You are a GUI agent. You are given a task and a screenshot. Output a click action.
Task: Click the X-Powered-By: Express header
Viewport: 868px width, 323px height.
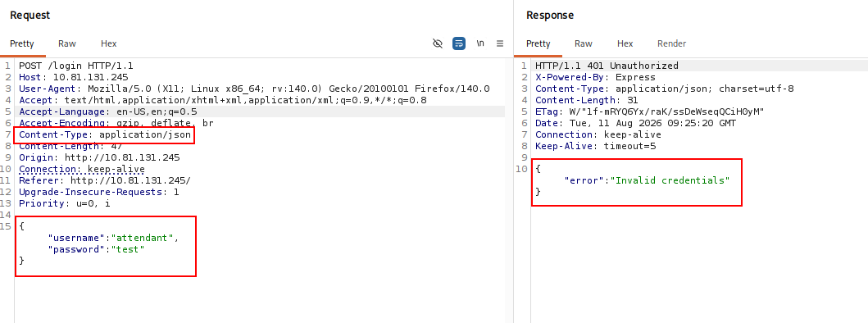point(595,77)
